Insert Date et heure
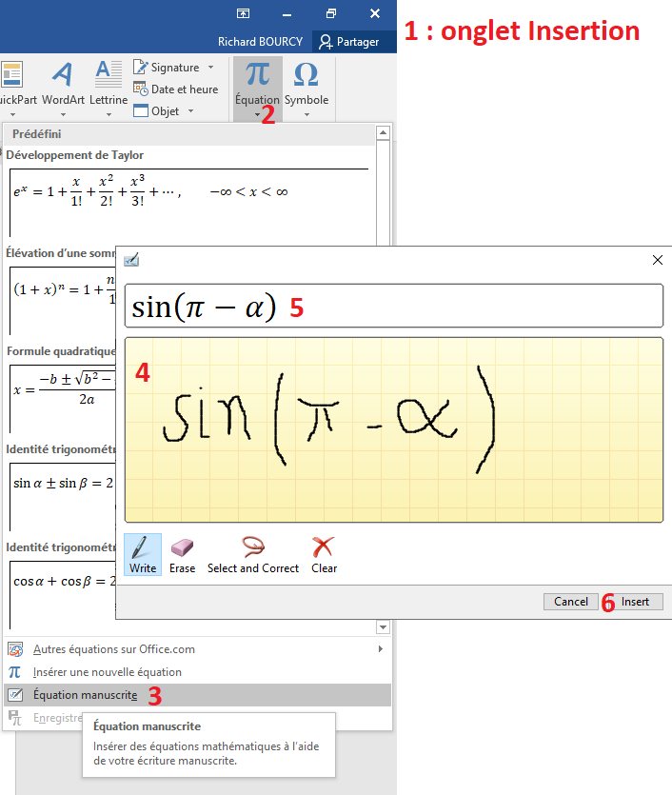The height and width of the screenshot is (795, 672). (x=176, y=89)
